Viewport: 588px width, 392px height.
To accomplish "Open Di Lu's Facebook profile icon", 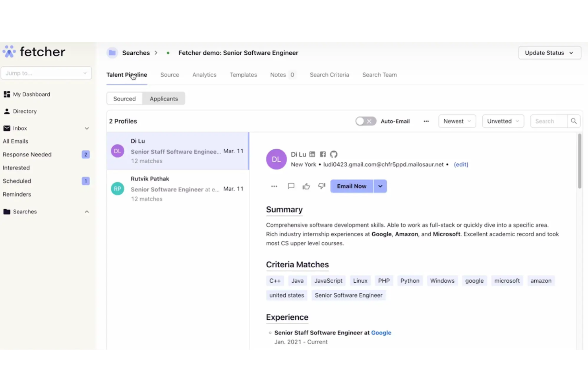I will click(x=323, y=154).
